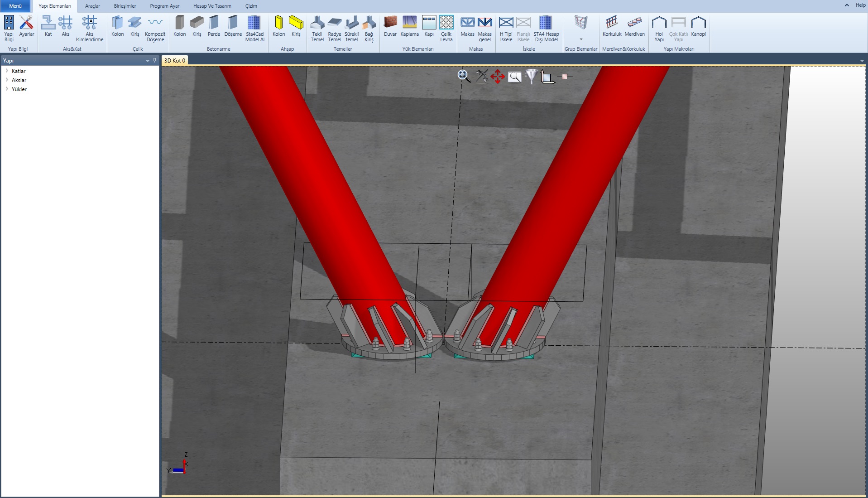Collapse the ribbon with the top-right arrow
The height and width of the screenshot is (498, 868).
(847, 5)
